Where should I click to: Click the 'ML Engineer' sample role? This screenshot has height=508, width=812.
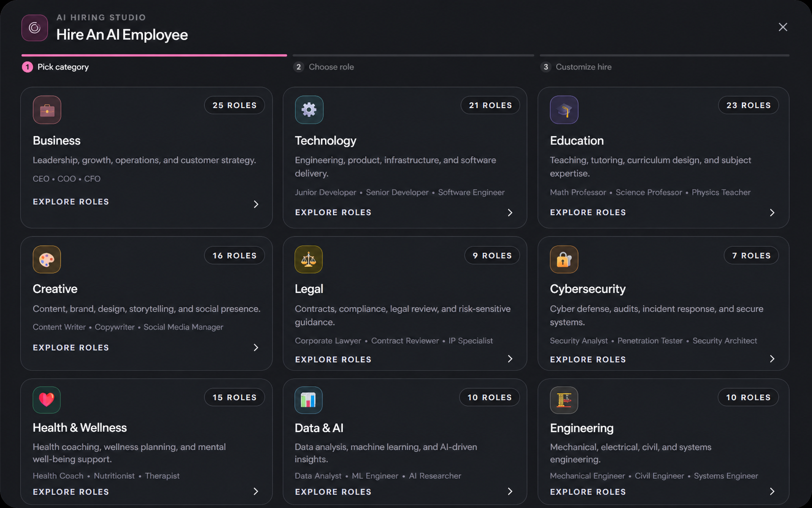[x=375, y=476]
